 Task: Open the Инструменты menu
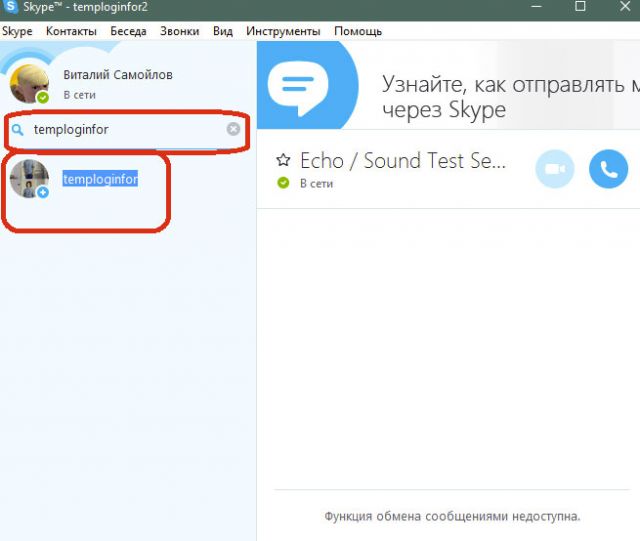coord(283,31)
